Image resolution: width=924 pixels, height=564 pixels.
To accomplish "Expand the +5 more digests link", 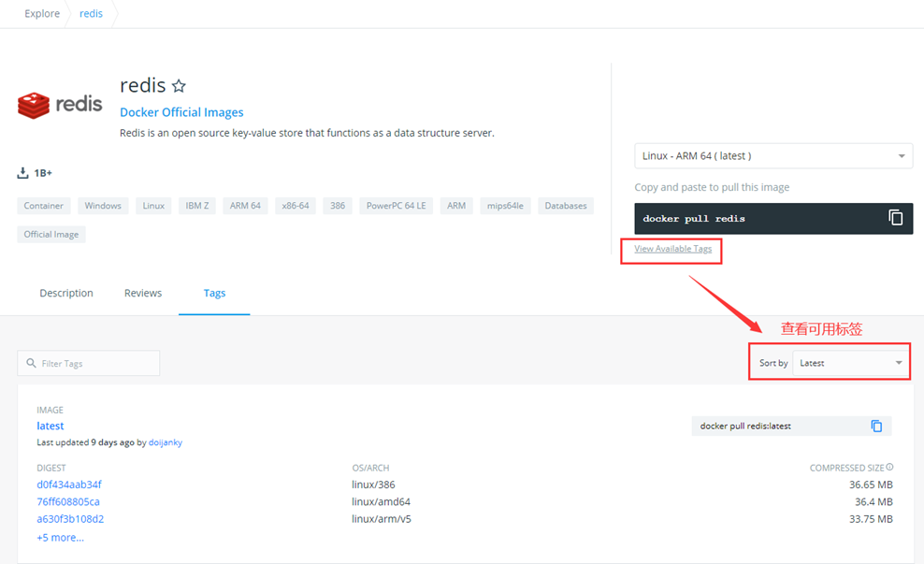I will pyautogui.click(x=60, y=538).
